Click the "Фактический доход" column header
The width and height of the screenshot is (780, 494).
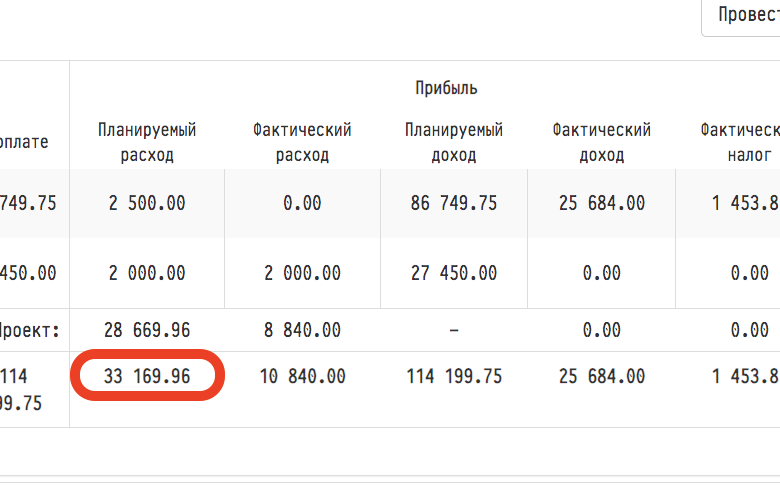point(601,142)
